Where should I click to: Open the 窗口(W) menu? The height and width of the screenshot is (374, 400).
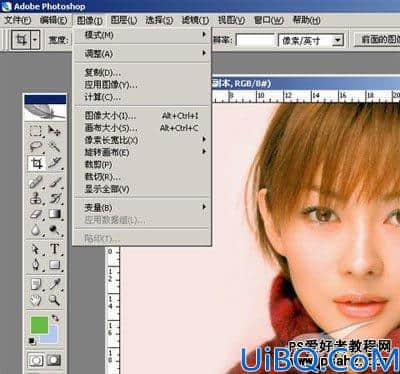tap(268, 20)
